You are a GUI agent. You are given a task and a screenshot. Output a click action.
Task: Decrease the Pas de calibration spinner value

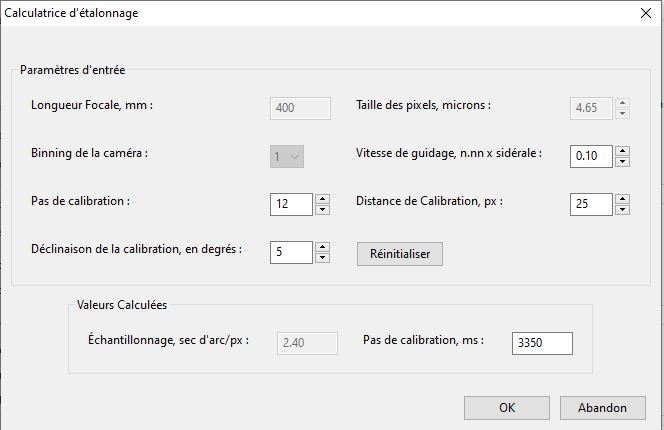(322, 210)
